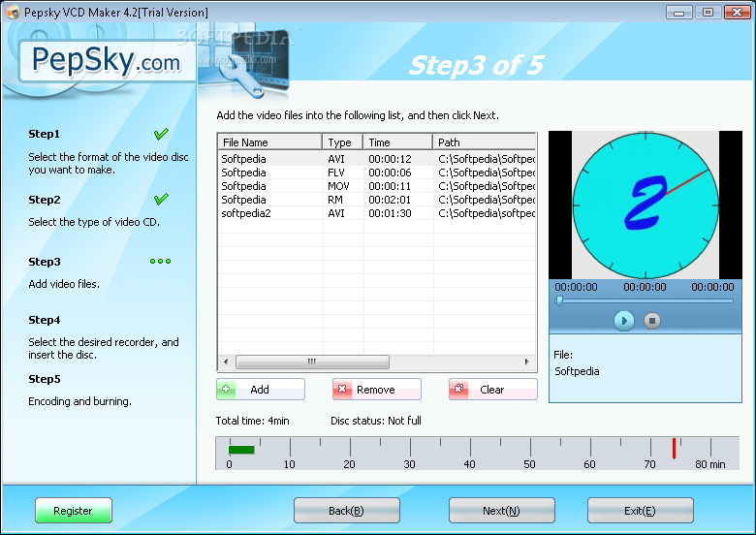
Task: Sort by the Time column header
Action: (397, 142)
